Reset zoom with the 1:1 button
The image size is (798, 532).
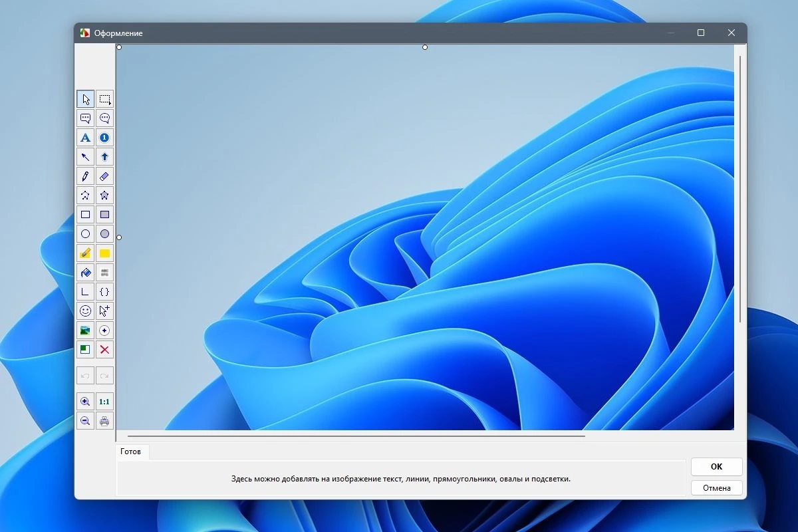104,402
